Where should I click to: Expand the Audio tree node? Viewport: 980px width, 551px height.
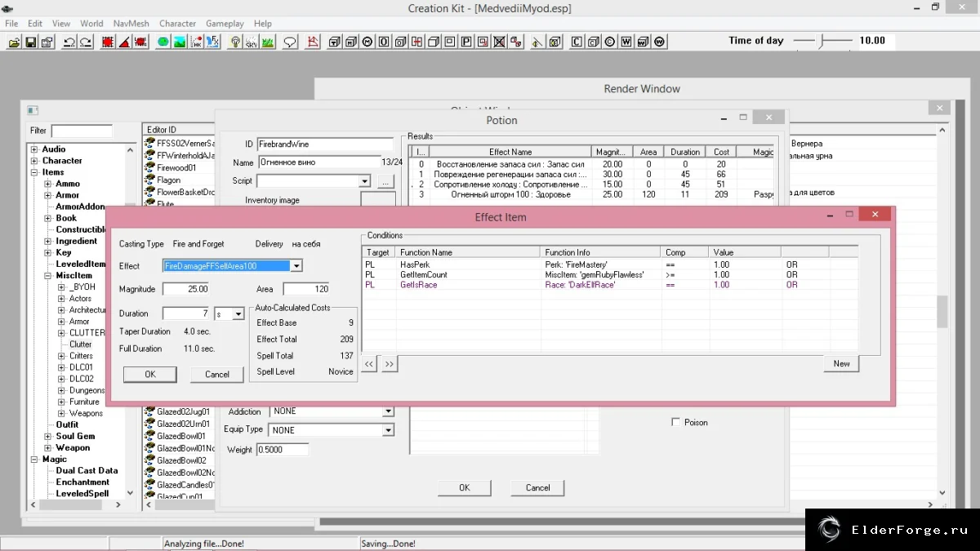click(33, 149)
